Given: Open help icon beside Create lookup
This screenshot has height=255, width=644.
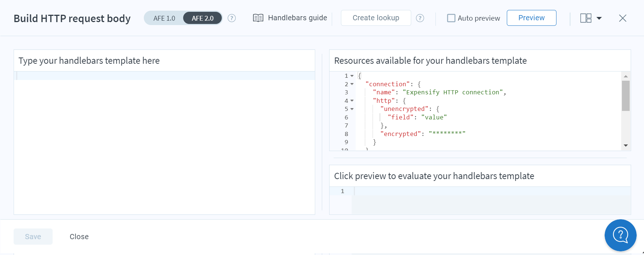Looking at the screenshot, I should [x=420, y=18].
